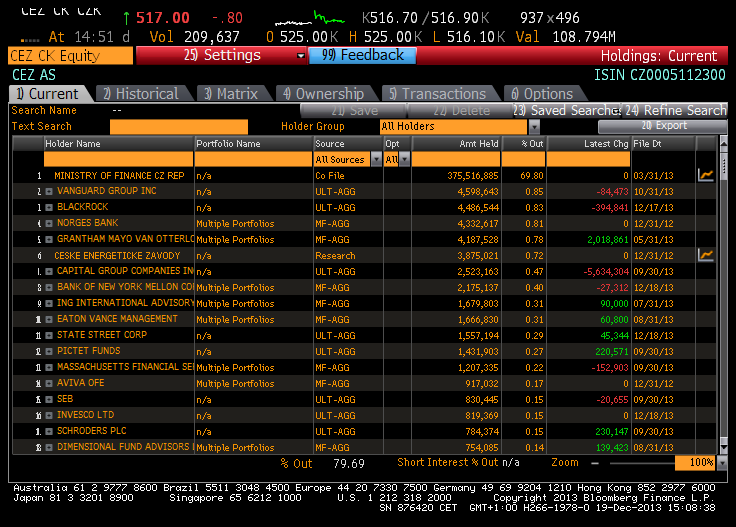Expand the Schroders PLC row
Screen dimensions: 736x527
coord(49,431)
